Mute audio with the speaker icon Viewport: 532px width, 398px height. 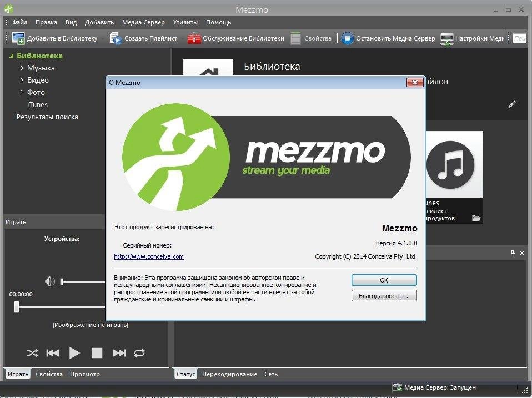coord(50,281)
